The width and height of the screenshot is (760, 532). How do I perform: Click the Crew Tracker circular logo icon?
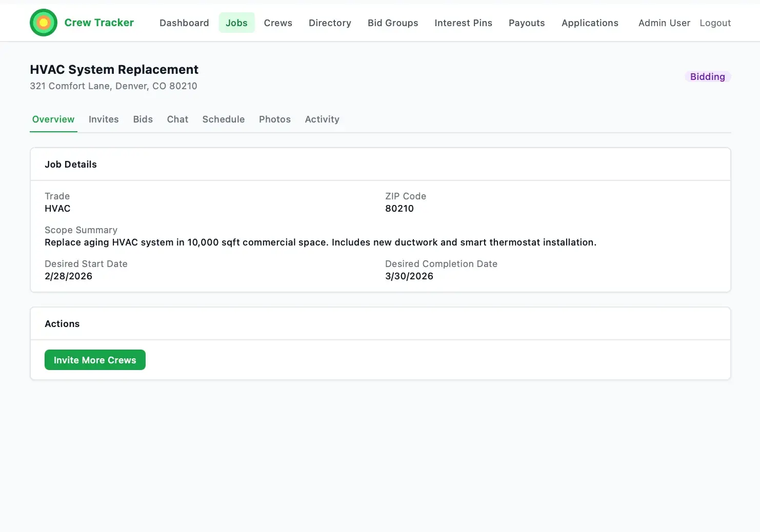pyautogui.click(x=44, y=23)
